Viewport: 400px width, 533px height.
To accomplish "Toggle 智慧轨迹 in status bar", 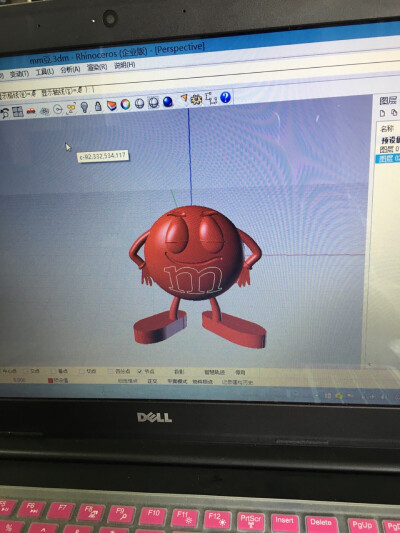I will [x=214, y=373].
